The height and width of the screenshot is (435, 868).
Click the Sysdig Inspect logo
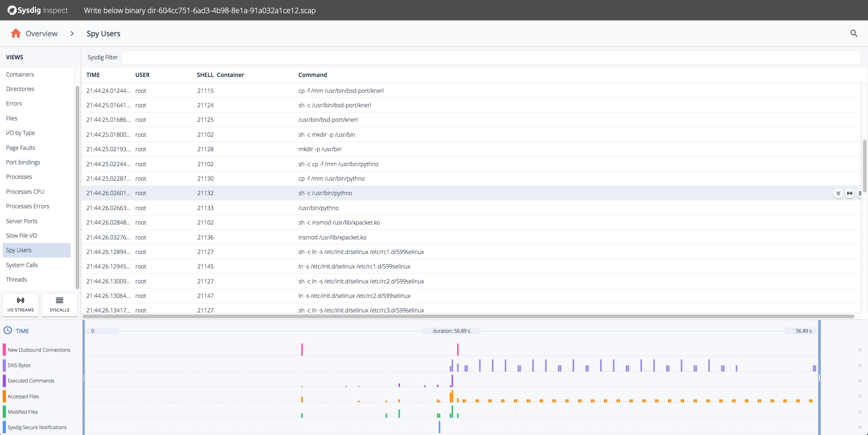point(37,10)
